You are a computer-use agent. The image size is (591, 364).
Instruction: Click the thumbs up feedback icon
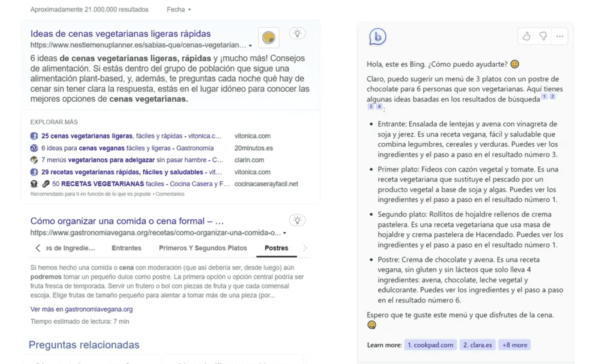526,36
